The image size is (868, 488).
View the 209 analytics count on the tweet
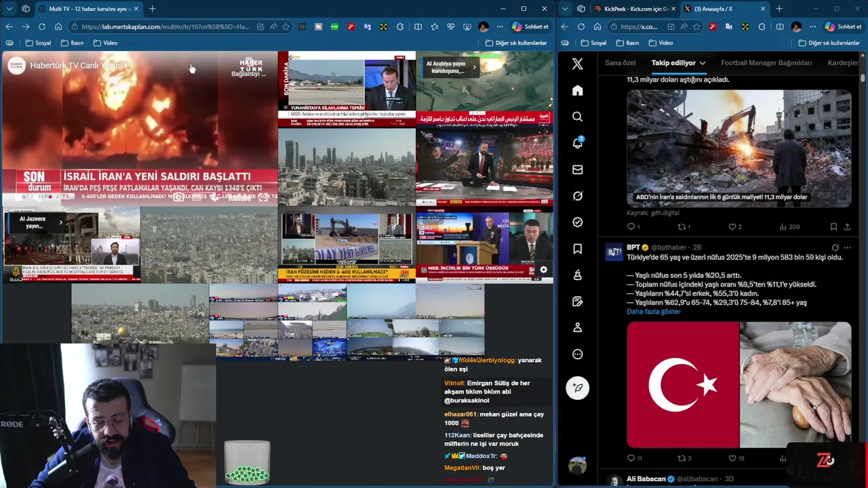coord(789,226)
